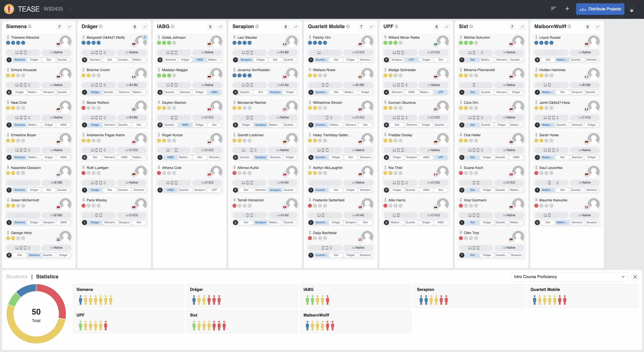This screenshot has height=352, width=644.
Task: Click the dropdown chevron in the statistics selector
Action: tap(623, 277)
